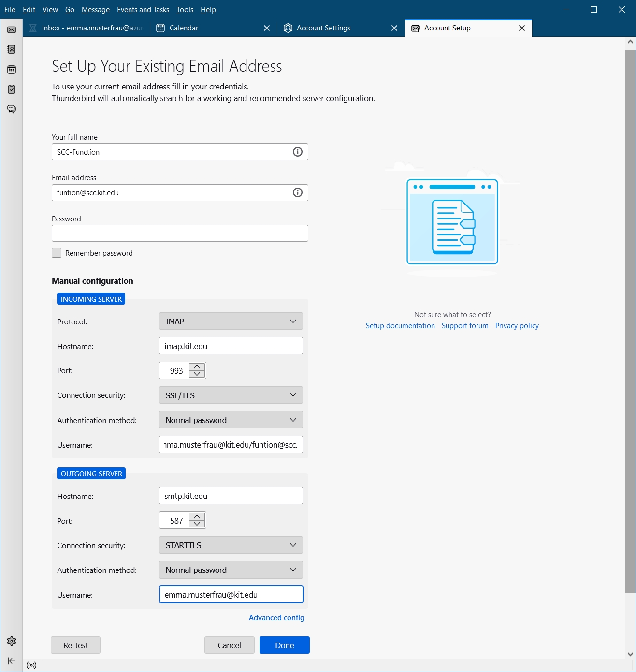Viewport: 636px width, 672px height.
Task: Open the Address Book sidebar icon
Action: (x=12, y=50)
